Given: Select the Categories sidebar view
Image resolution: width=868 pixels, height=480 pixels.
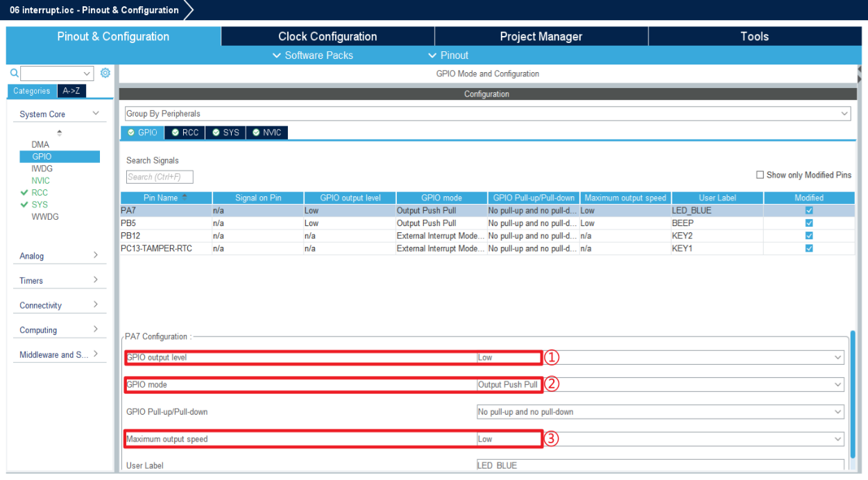Looking at the screenshot, I should coord(32,91).
